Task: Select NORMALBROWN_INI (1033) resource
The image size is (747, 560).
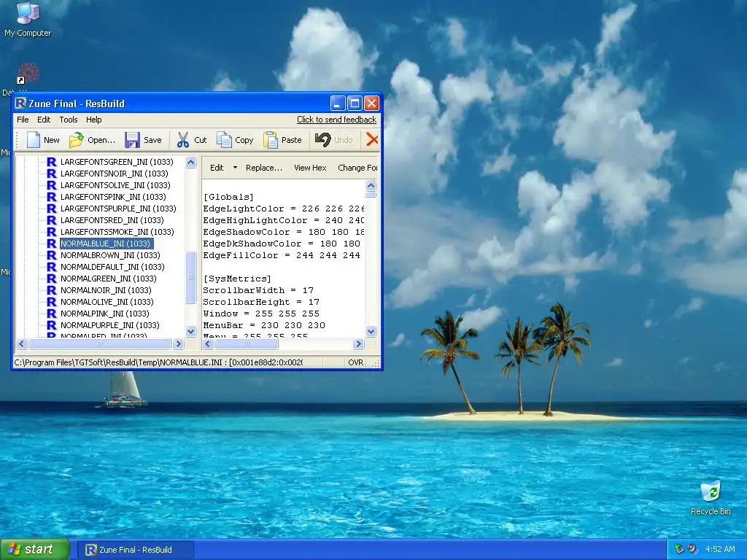Action: click(110, 255)
